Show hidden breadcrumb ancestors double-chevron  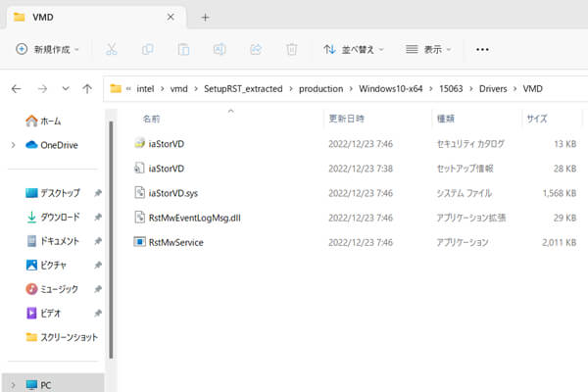click(x=128, y=89)
